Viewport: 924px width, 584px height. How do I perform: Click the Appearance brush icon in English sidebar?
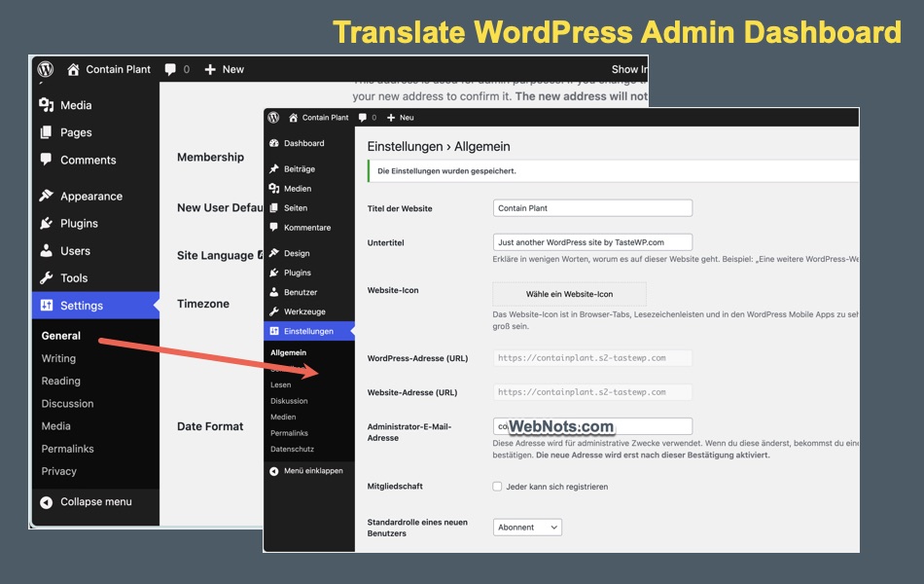click(46, 196)
